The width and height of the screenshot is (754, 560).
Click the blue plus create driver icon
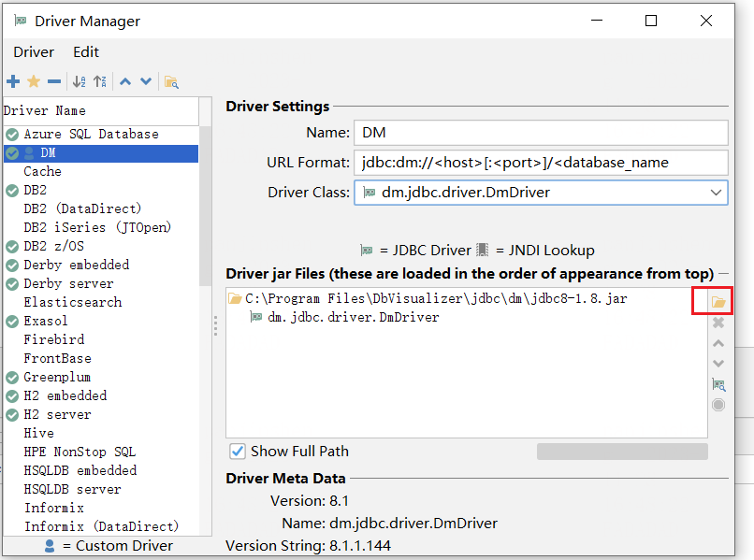click(13, 81)
